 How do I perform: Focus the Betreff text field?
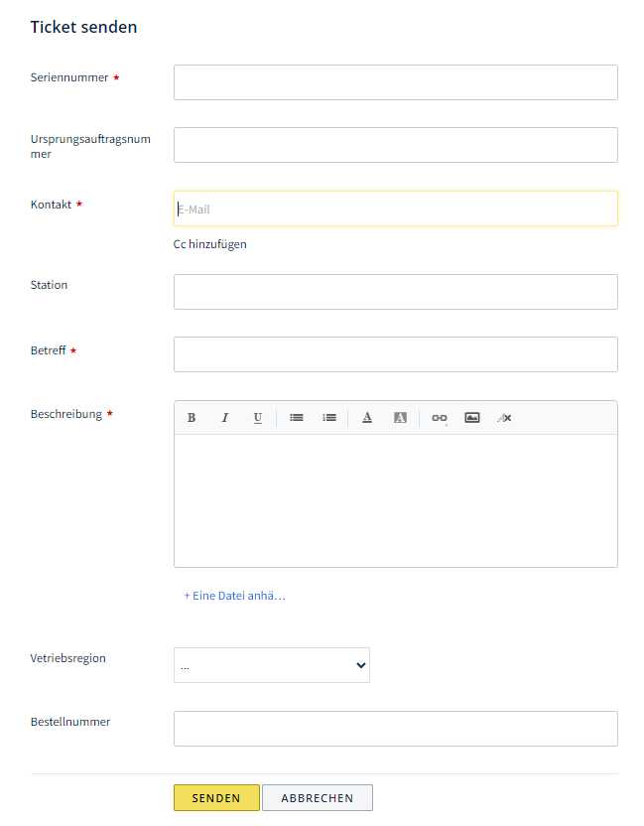396,354
